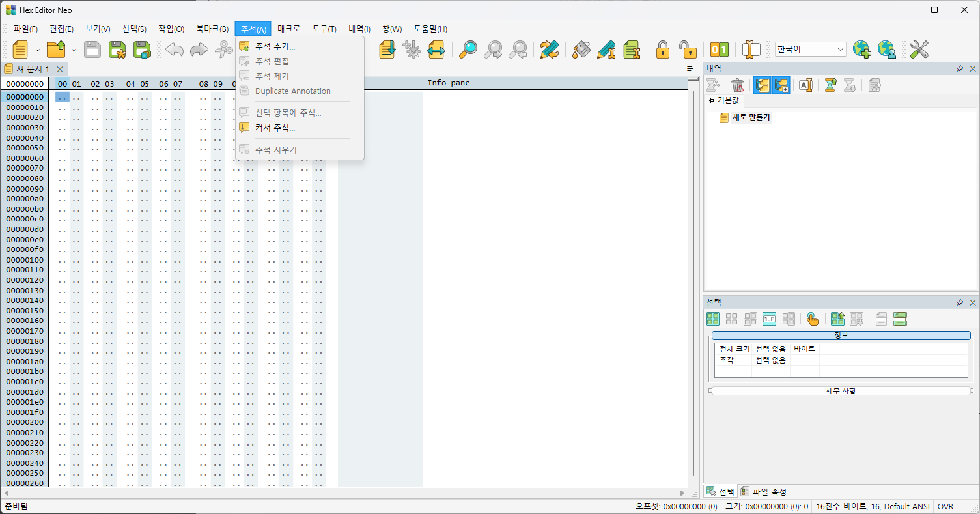Viewport: 980px width, 514px height.
Task: Close the 새 문서 1 document tab
Action: point(60,69)
